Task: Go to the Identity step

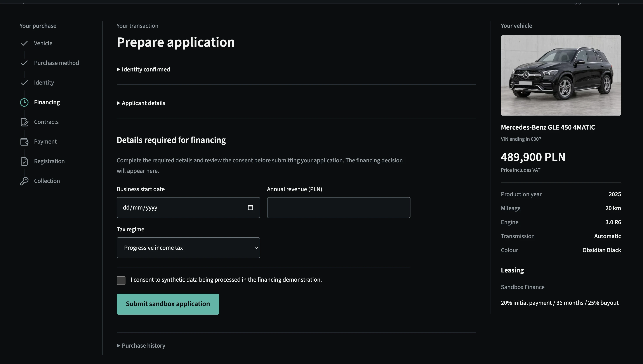Action: 44,83
